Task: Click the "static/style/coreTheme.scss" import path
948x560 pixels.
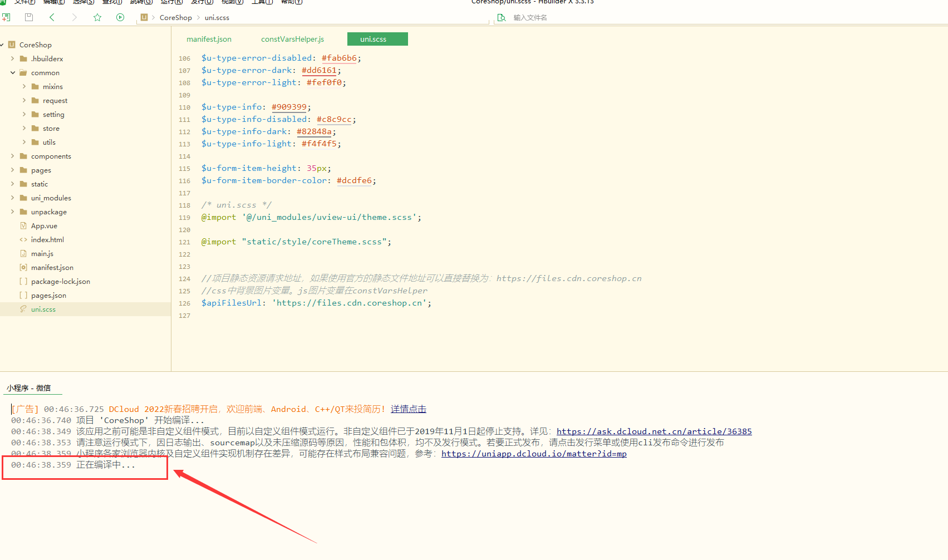Action: [x=314, y=242]
